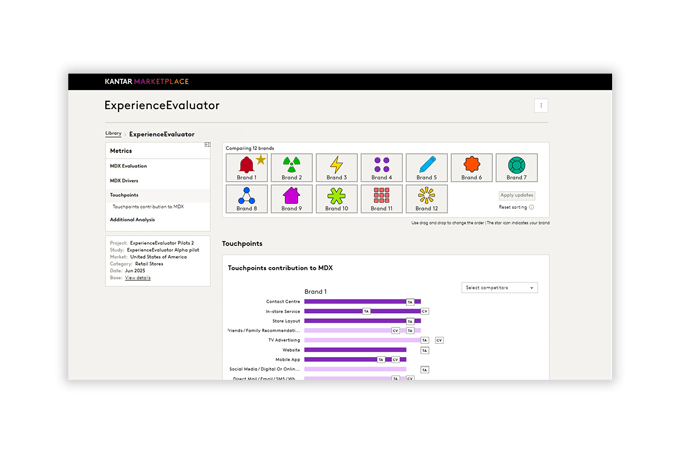
Task: Select Brand 2 radiation symbol tile
Action: point(291,164)
